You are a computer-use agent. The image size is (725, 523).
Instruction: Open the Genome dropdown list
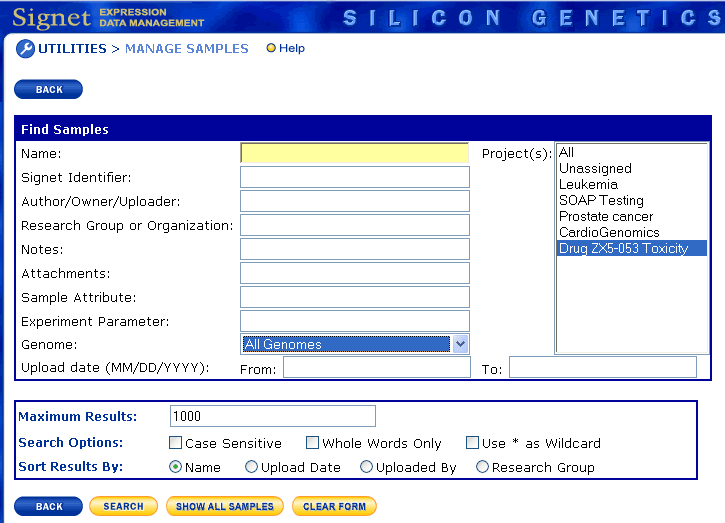click(x=460, y=344)
